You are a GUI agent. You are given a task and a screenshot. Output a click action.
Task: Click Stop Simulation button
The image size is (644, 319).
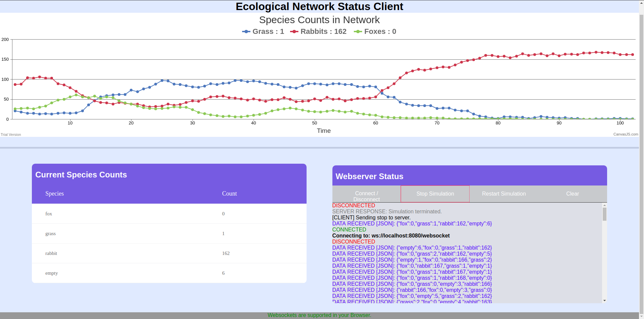click(x=435, y=194)
